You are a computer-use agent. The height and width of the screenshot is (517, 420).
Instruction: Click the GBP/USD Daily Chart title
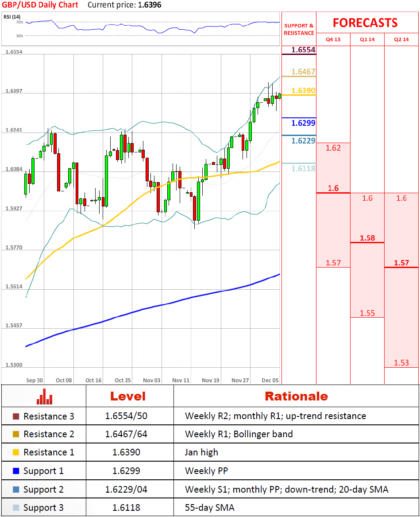pyautogui.click(x=40, y=5)
